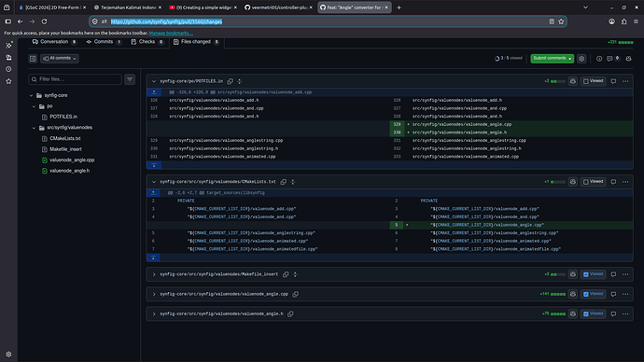Select the Files changed tab

196,42
